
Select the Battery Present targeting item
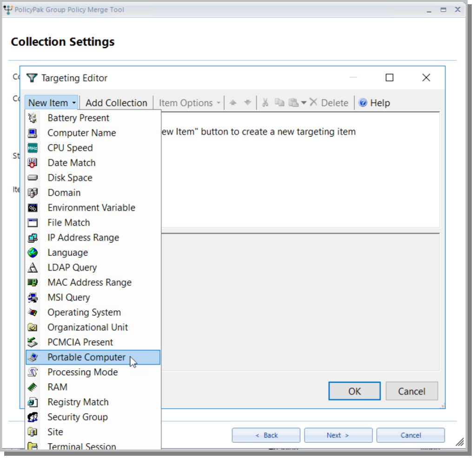[x=78, y=118]
